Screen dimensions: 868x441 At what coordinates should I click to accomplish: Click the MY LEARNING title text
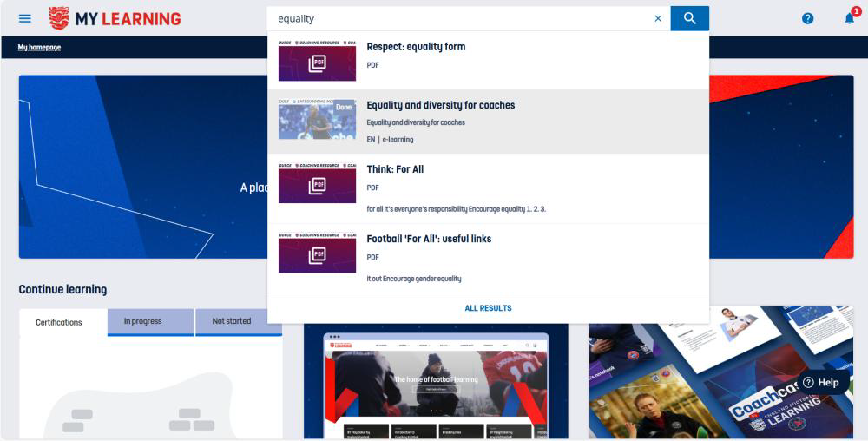pyautogui.click(x=128, y=19)
